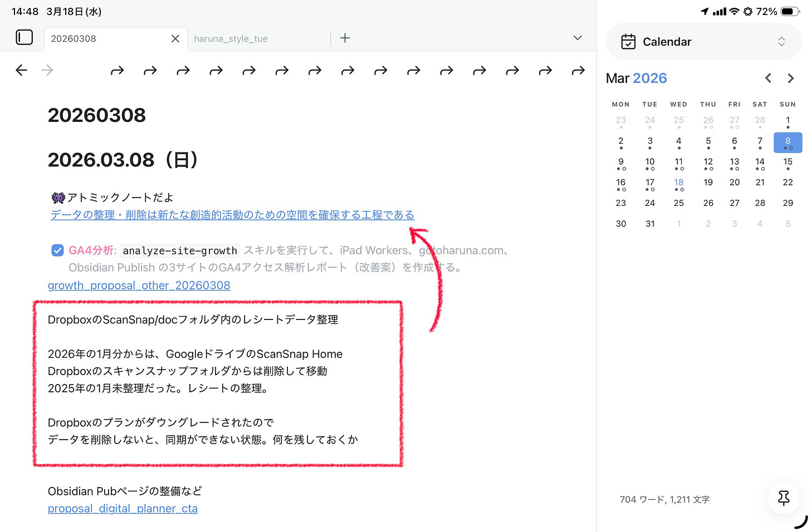Open growth_proposal_other_20260308 link

[139, 285]
